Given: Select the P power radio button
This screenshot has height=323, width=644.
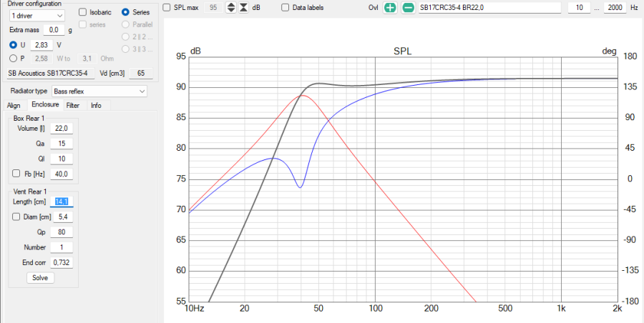Looking at the screenshot, I should pos(13,59).
